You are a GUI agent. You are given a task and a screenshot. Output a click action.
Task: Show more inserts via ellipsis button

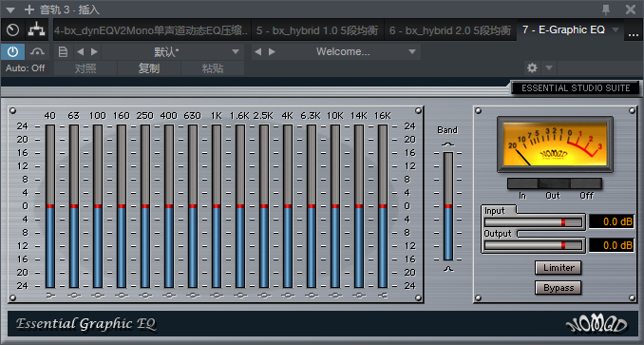click(x=633, y=33)
